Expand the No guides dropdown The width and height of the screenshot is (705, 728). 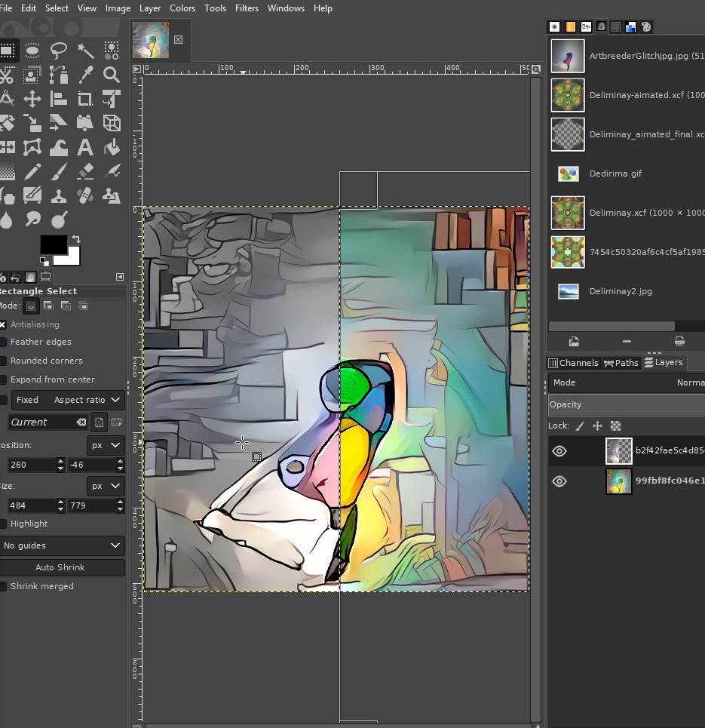pyautogui.click(x=62, y=545)
